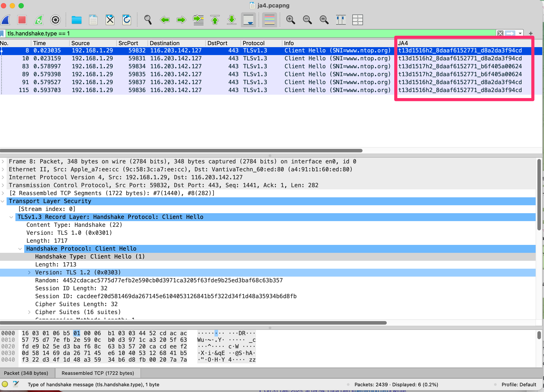Screen dimensions: 544x392
Task: Zoom in on packet text
Action: pos(291,20)
